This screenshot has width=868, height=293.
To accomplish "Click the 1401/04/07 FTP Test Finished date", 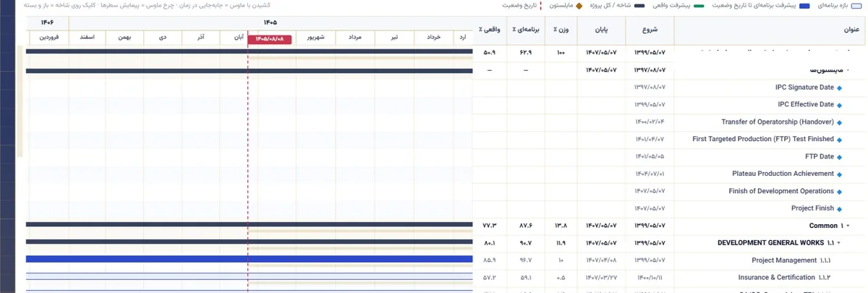I will 650,140.
